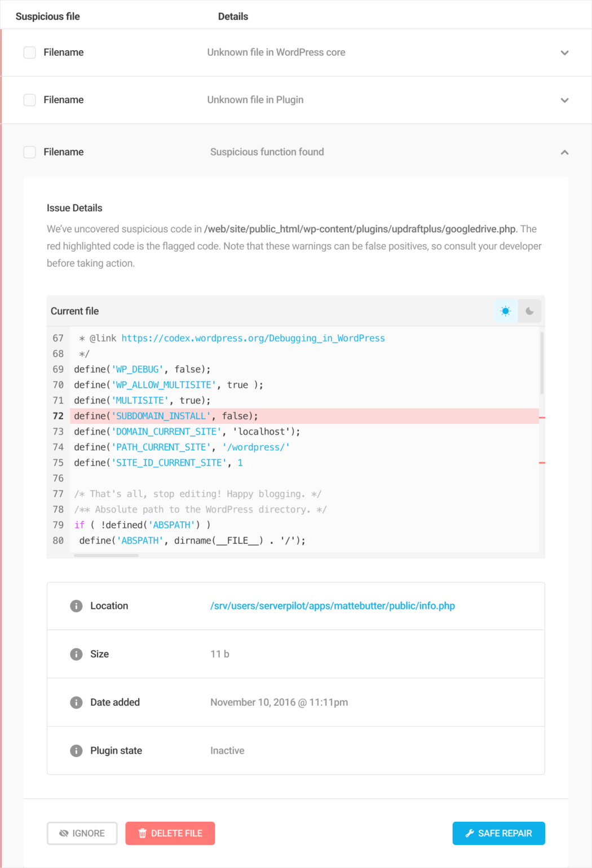Expand the Unknown file in Plugin row
Image resolution: width=592 pixels, height=868 pixels.
click(564, 100)
